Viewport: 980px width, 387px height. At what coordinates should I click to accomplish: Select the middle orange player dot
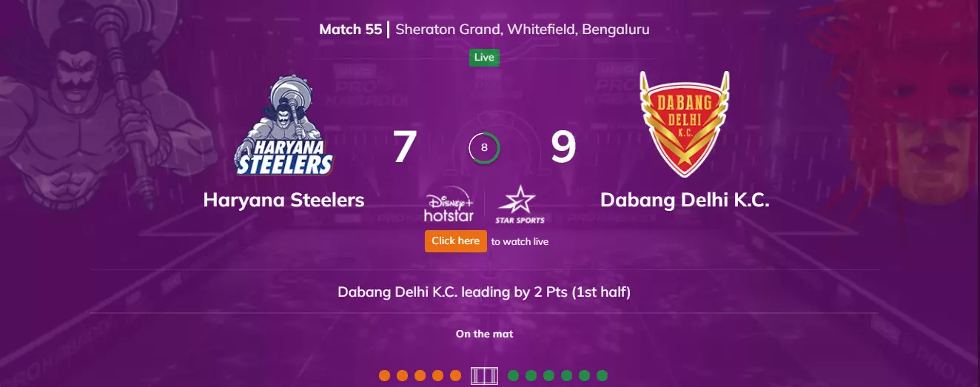[x=420, y=376]
